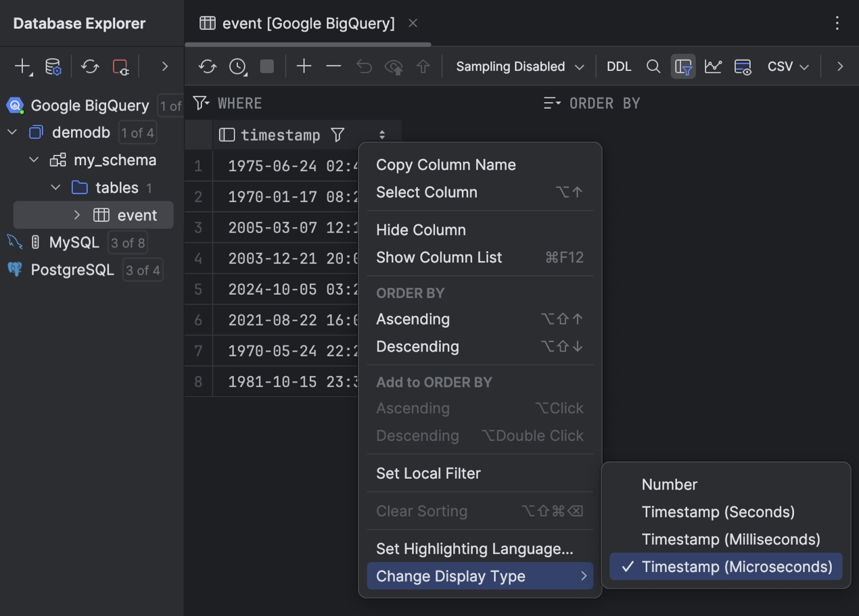Open the Show Charts icon
The width and height of the screenshot is (859, 616).
(x=713, y=66)
